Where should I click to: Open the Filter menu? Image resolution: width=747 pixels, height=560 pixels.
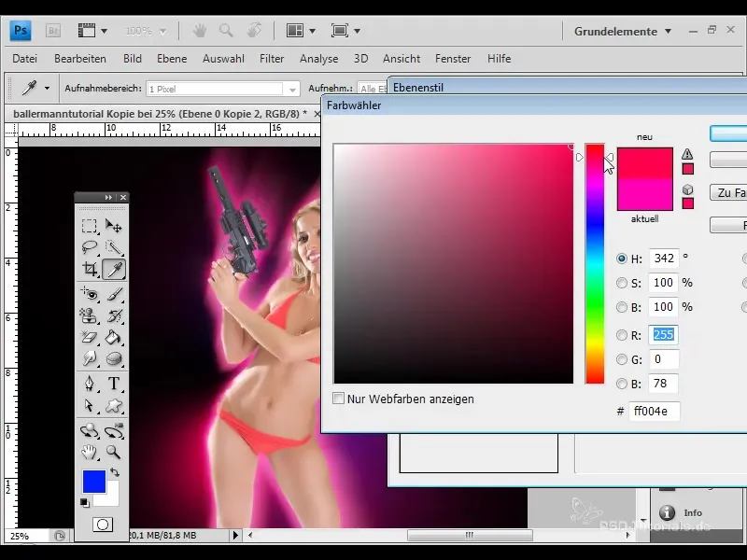click(x=272, y=59)
